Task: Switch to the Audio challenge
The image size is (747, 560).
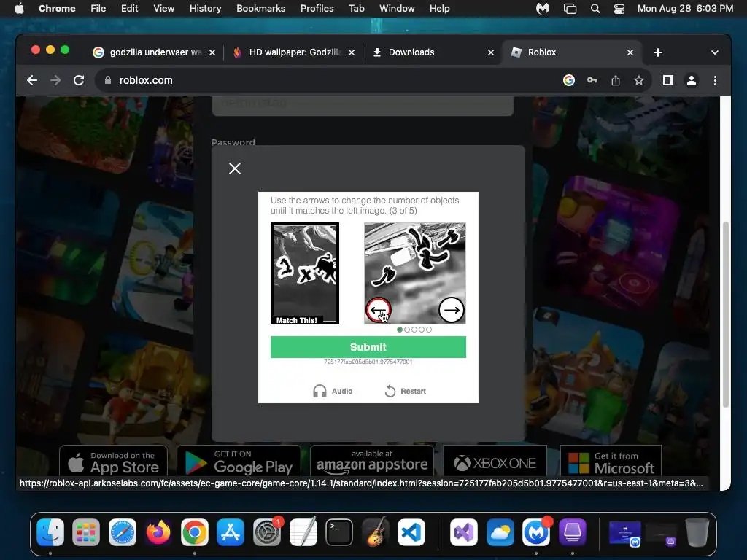Action: click(333, 391)
